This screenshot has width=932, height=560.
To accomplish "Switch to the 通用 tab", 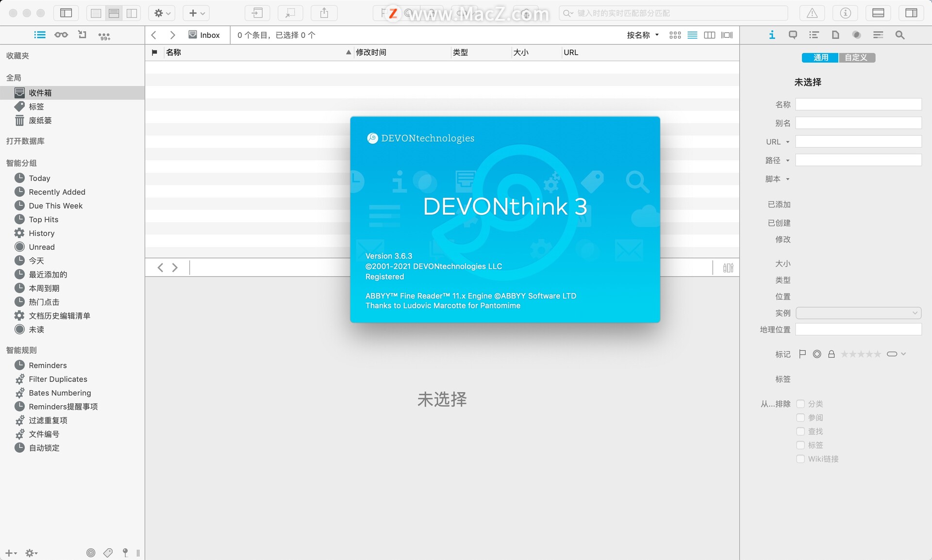I will [820, 58].
